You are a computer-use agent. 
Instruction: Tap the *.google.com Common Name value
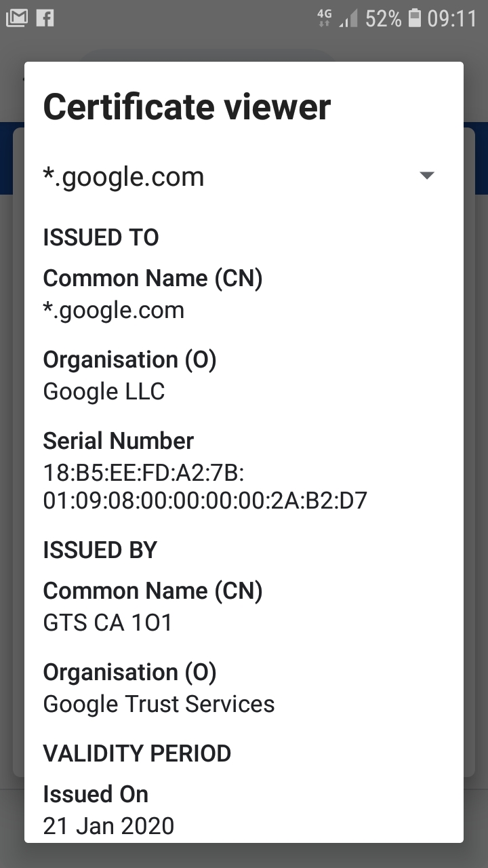(114, 310)
